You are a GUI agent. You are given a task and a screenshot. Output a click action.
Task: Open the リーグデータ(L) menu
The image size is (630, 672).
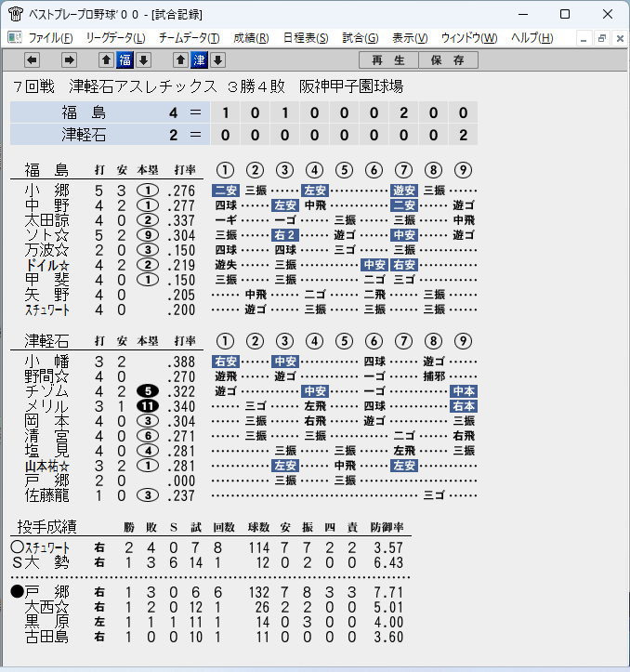pos(116,38)
